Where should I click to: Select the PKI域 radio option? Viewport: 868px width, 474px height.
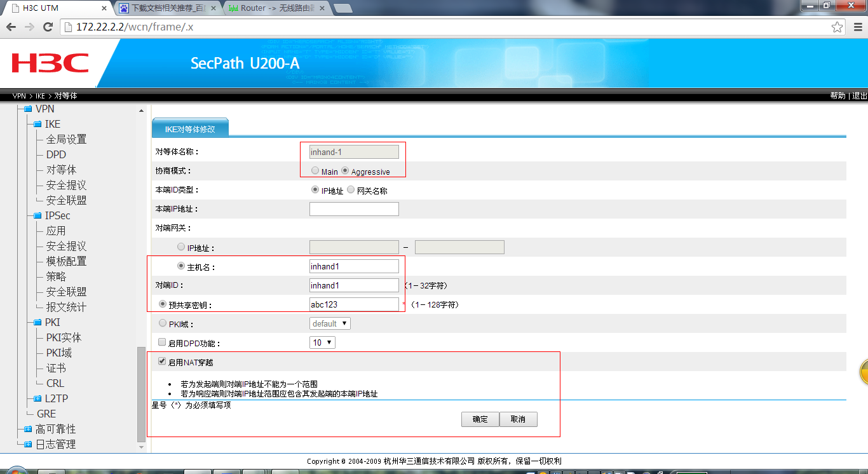(163, 323)
